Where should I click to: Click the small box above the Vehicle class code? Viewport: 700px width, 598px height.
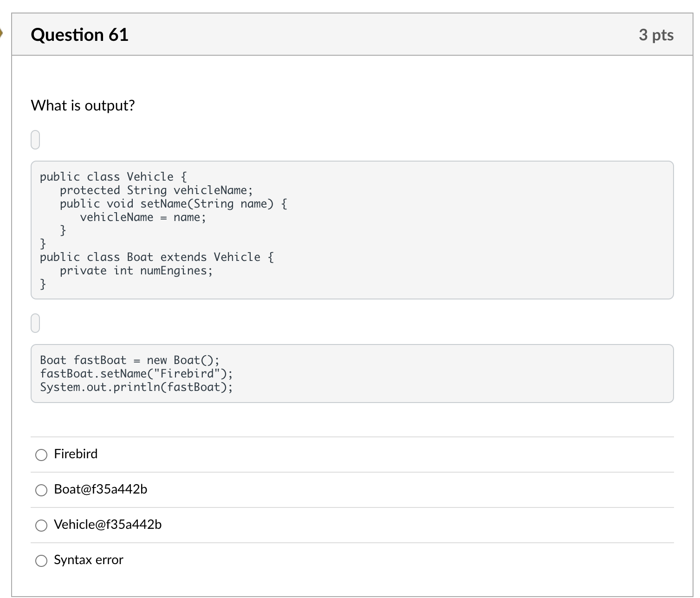(35, 140)
